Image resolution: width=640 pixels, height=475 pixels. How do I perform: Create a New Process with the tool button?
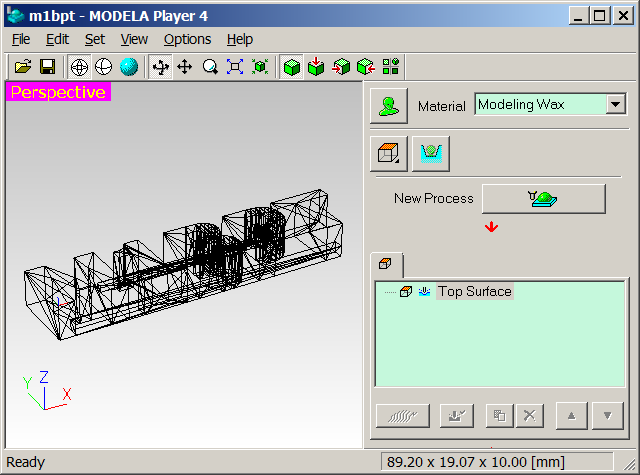tap(544, 199)
